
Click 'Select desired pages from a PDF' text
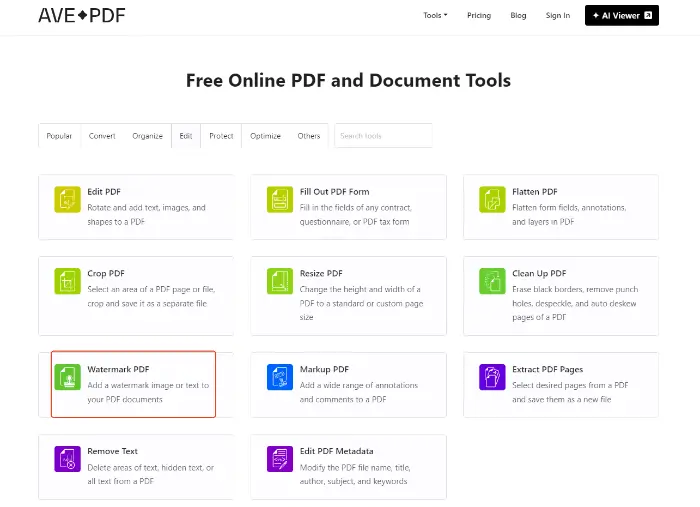570,392
